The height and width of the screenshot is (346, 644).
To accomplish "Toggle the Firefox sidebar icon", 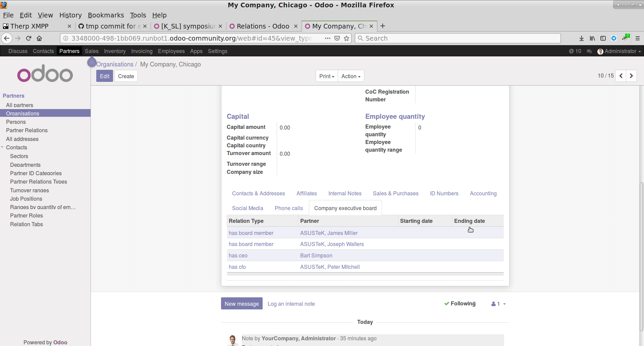I will click(x=603, y=38).
